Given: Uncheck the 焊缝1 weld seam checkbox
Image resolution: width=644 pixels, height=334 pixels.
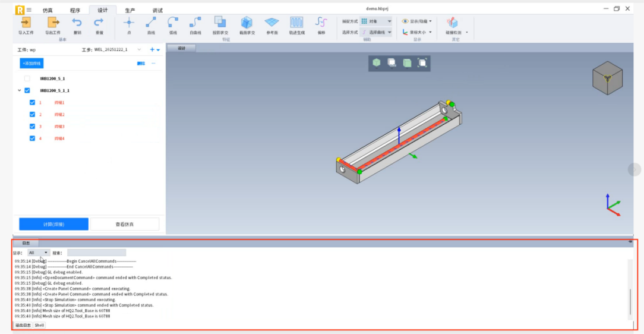Looking at the screenshot, I should [x=33, y=103].
